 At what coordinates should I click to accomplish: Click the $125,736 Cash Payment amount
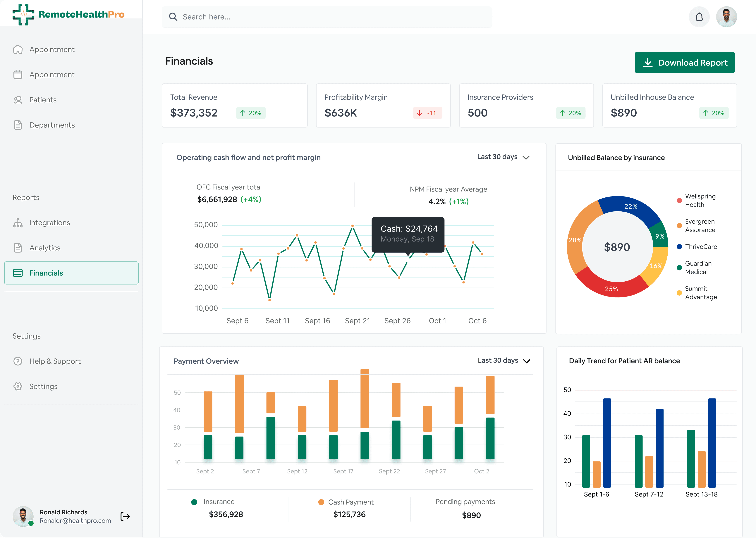349,514
